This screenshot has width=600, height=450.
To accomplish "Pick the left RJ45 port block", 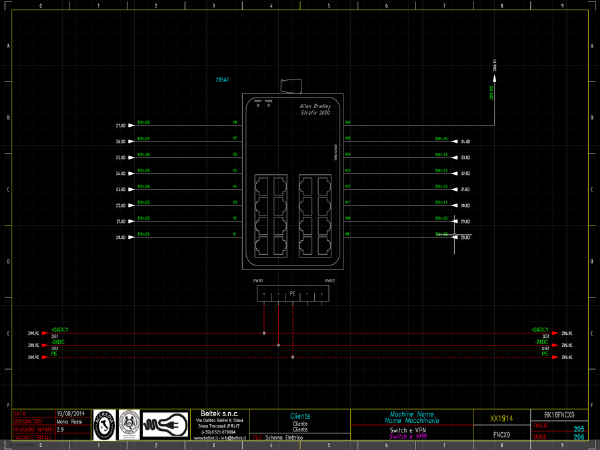I will click(271, 216).
